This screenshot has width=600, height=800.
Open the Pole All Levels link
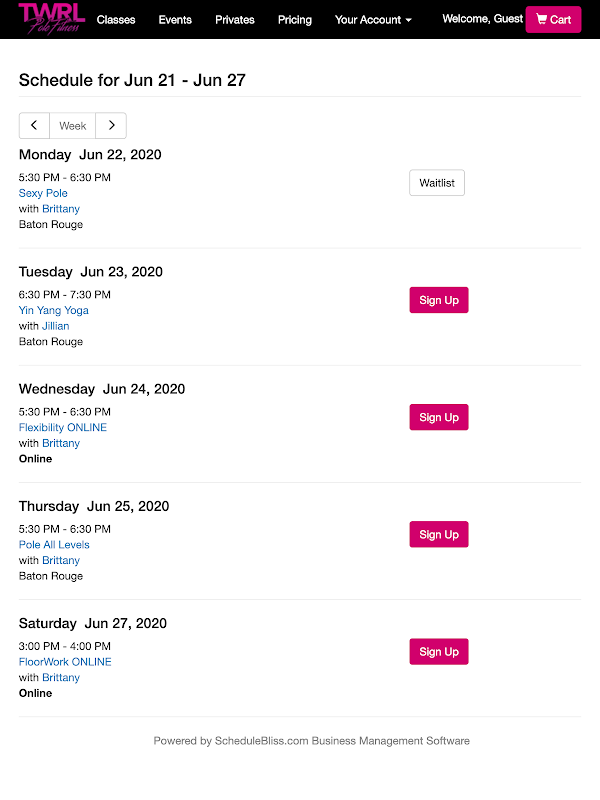[54, 545]
